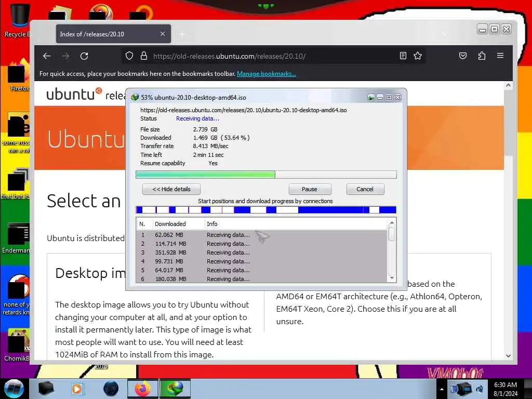Click the Firefox page scrollbar thumb

(x=508, y=122)
